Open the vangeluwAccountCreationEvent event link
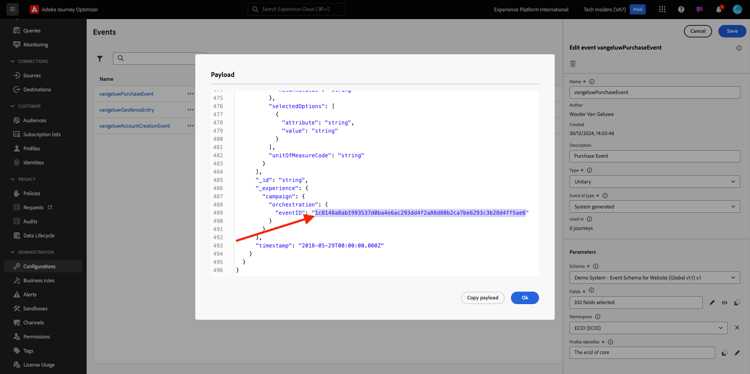This screenshot has height=374, width=750. (x=134, y=126)
